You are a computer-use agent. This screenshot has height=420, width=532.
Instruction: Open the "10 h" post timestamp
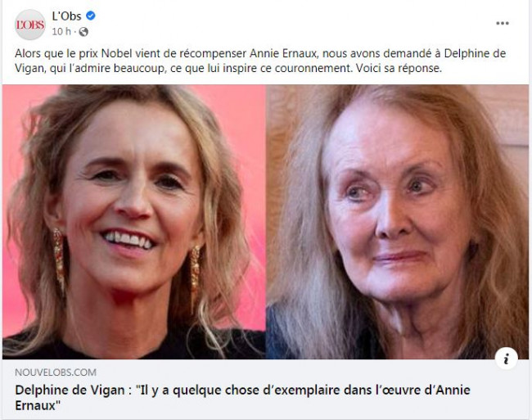[x=61, y=32]
